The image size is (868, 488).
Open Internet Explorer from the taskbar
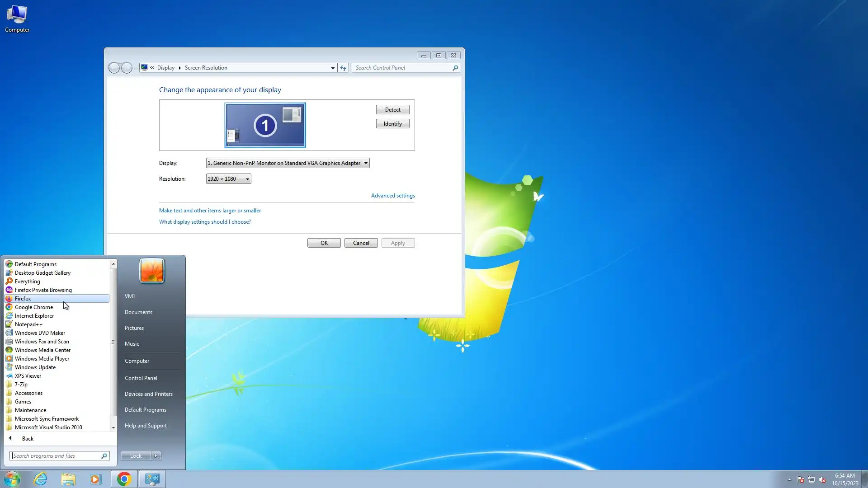[41, 479]
